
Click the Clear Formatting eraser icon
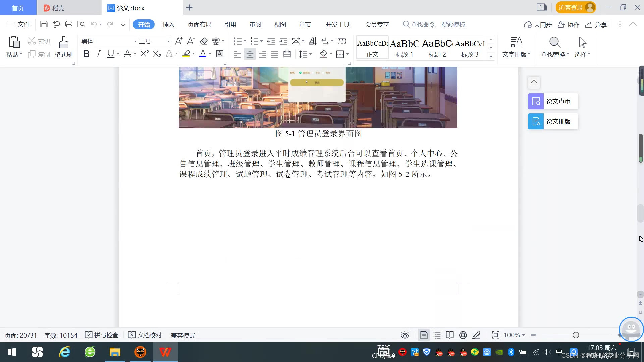[x=204, y=41]
